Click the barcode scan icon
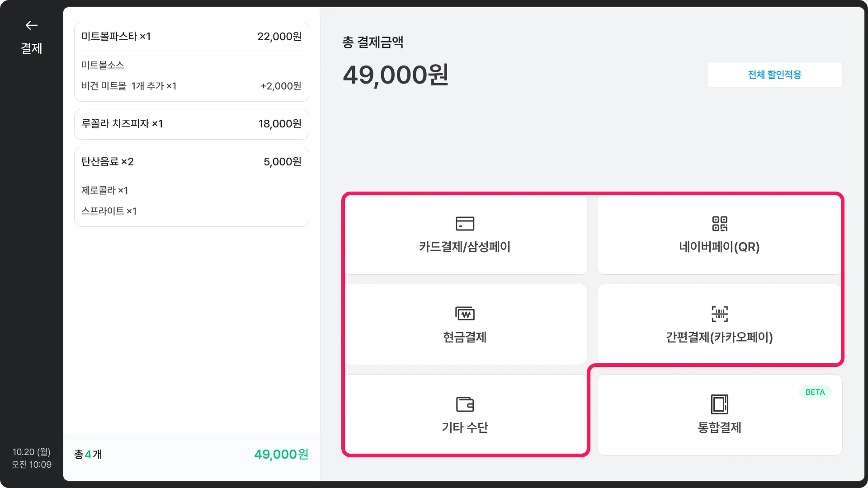 (x=719, y=314)
